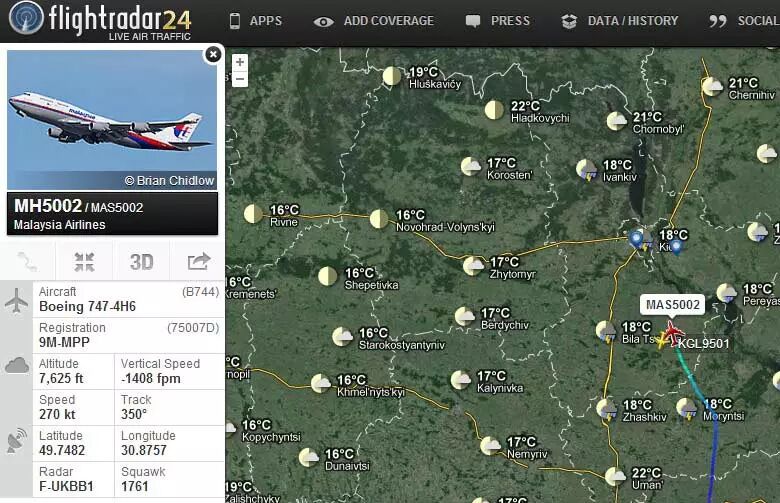Click the Nemyriv 17°C weather icon
This screenshot has height=503, width=780.
[490, 445]
